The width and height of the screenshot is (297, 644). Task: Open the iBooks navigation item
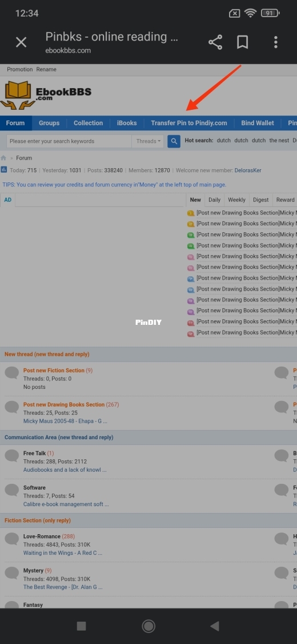pyautogui.click(x=127, y=123)
